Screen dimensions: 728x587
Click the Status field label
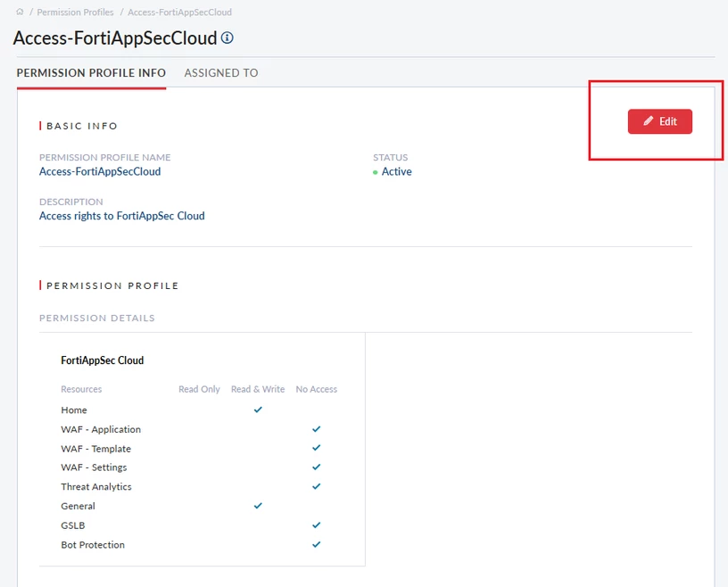click(x=391, y=157)
